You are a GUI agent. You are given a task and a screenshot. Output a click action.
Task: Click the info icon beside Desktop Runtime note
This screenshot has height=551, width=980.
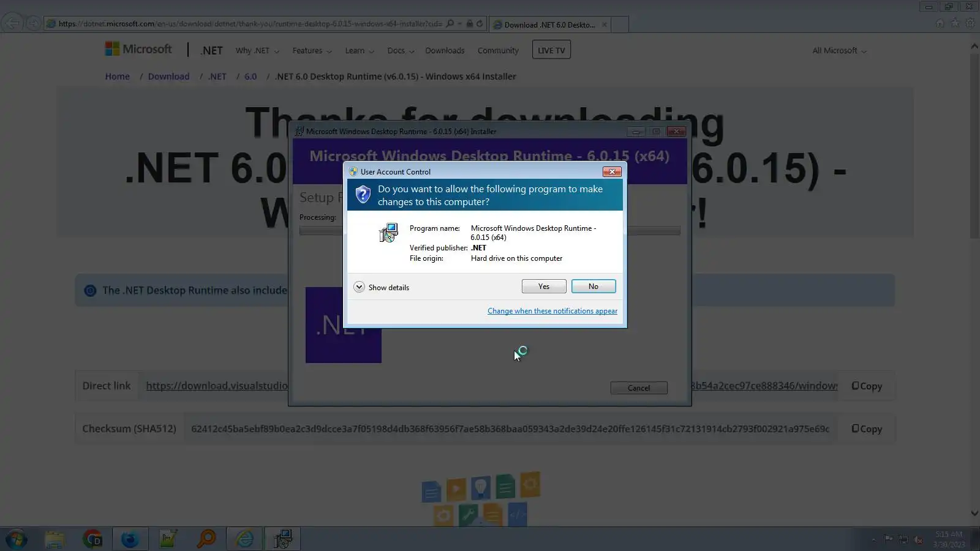[x=90, y=291]
